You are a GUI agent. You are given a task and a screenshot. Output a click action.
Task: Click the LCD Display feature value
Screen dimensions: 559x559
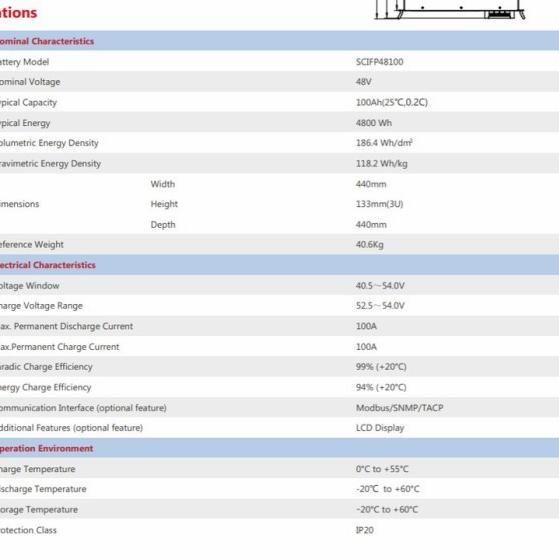380,428
